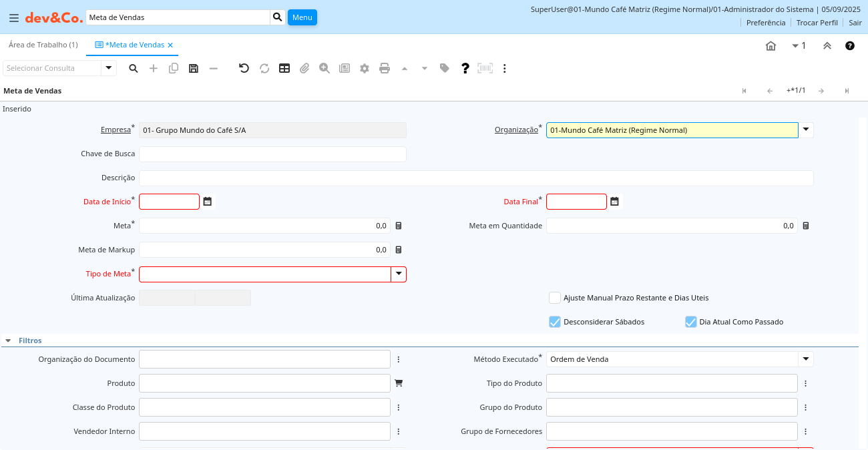Expand the Organização dropdown arrow
This screenshot has height=450, width=868.
tap(806, 130)
